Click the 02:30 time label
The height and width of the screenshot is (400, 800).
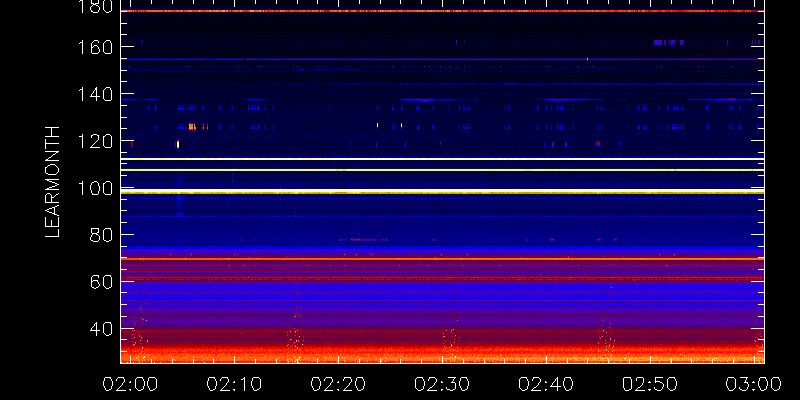click(442, 384)
